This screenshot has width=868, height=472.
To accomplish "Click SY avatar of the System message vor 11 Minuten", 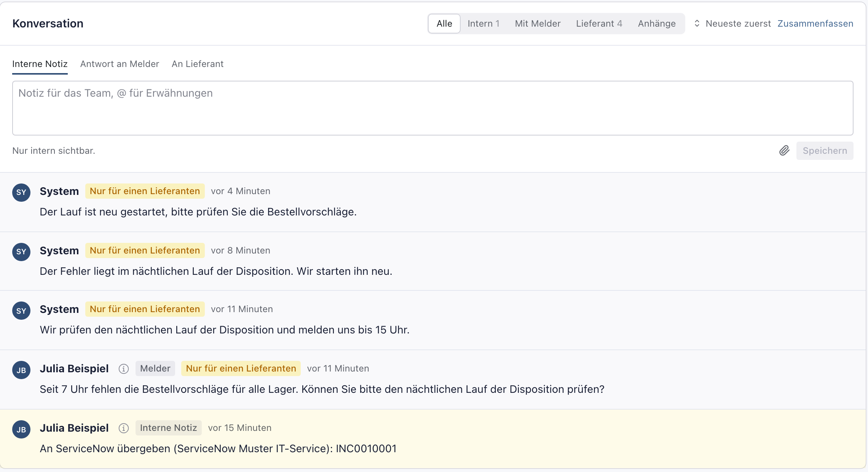I will tap(21, 311).
